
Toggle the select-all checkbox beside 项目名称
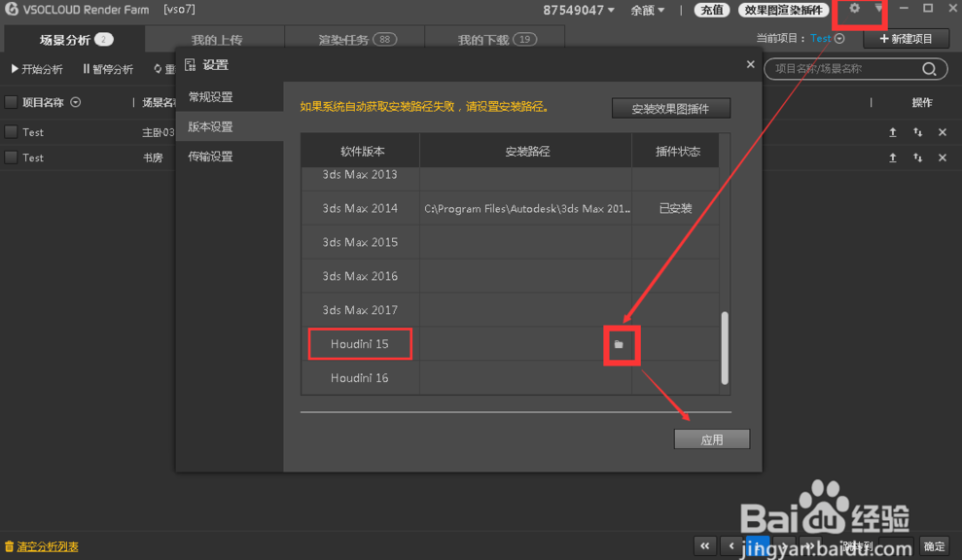pyautogui.click(x=11, y=102)
